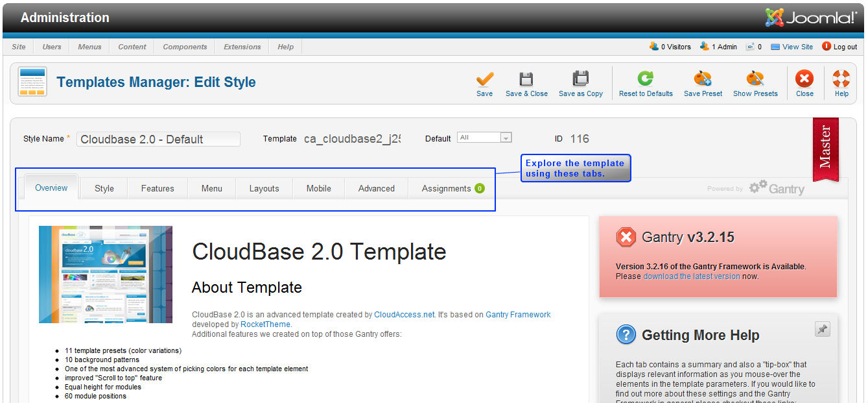Open the Content menu
The height and width of the screenshot is (403, 868).
(x=132, y=47)
